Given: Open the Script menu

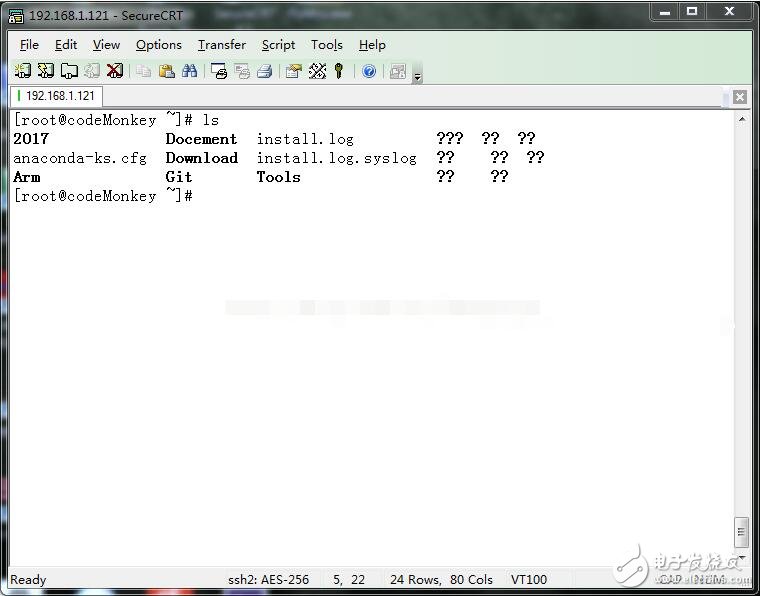Looking at the screenshot, I should [278, 45].
